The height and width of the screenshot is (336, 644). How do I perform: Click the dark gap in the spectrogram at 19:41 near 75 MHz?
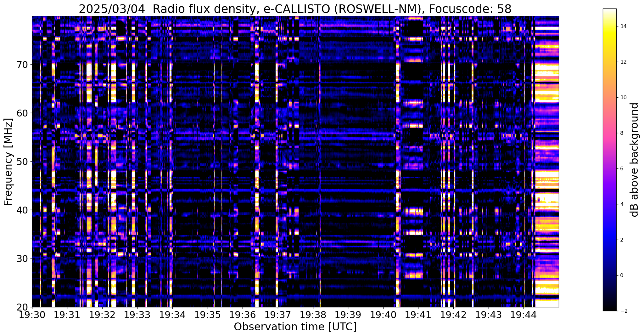413,28
